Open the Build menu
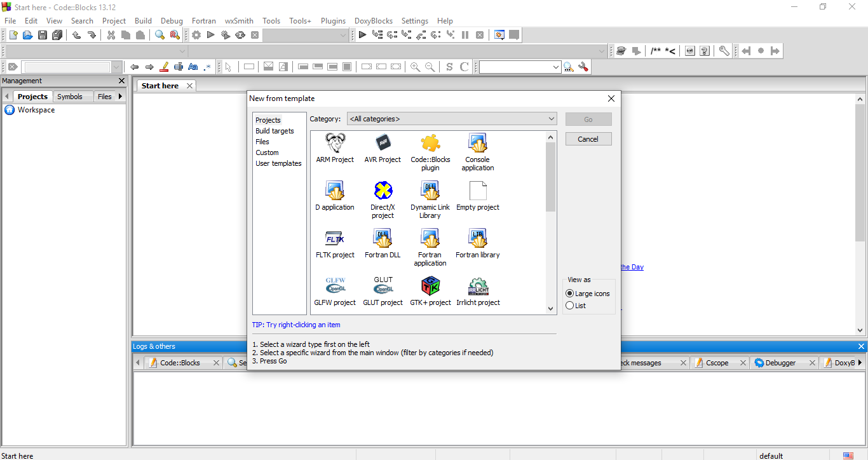Viewport: 868px width, 460px height. click(x=143, y=21)
